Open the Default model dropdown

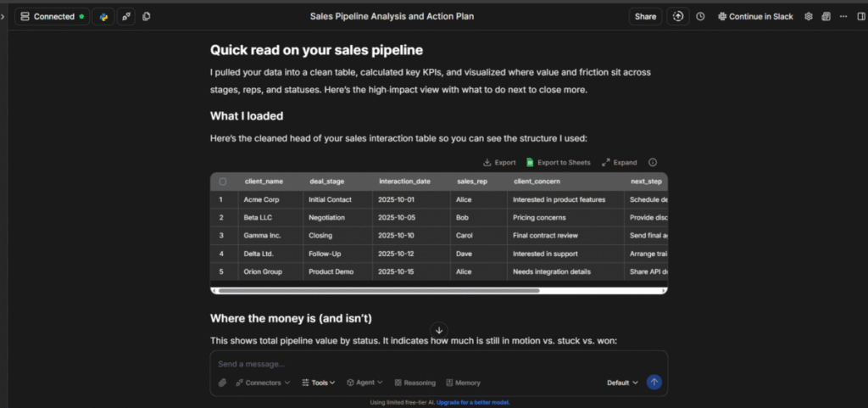622,383
